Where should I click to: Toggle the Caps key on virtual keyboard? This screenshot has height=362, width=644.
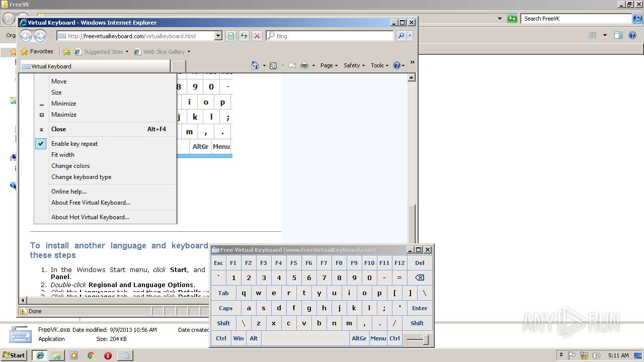pyautogui.click(x=225, y=308)
